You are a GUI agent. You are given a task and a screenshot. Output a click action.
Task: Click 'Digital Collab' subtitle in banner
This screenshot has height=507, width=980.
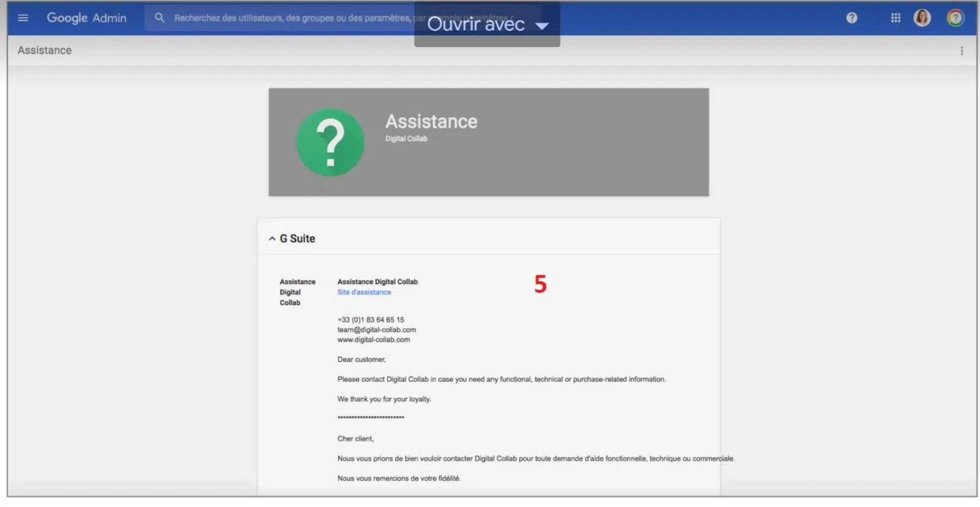point(406,139)
